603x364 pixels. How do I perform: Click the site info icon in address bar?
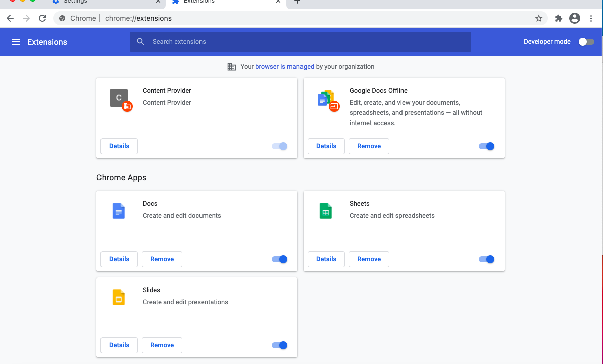pyautogui.click(x=62, y=18)
